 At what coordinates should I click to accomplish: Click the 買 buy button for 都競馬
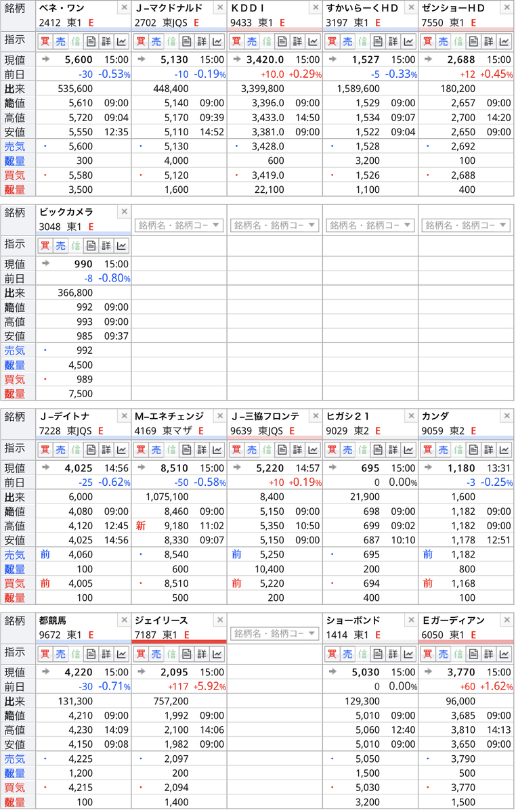[45, 654]
